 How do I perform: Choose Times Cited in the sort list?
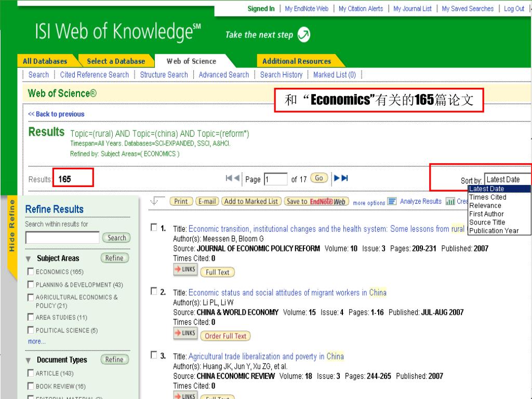487,197
